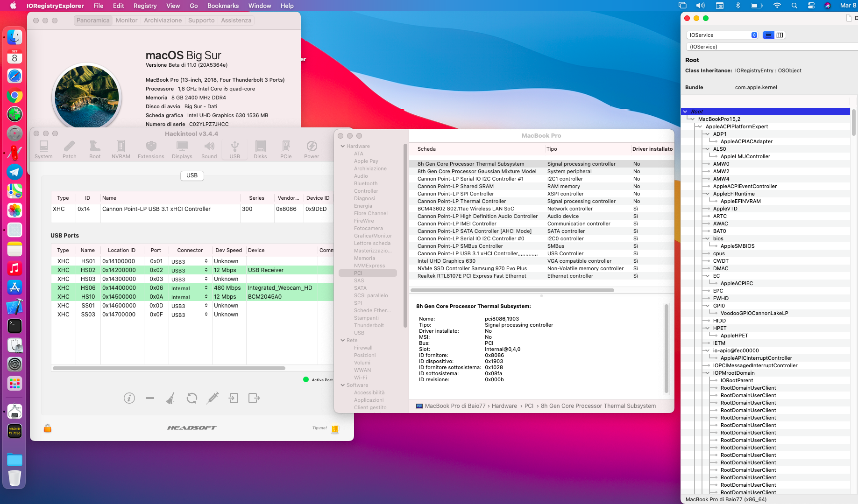The width and height of the screenshot is (858, 504).
Task: Open the Patch tool in Hackintool
Action: pyautogui.click(x=69, y=150)
